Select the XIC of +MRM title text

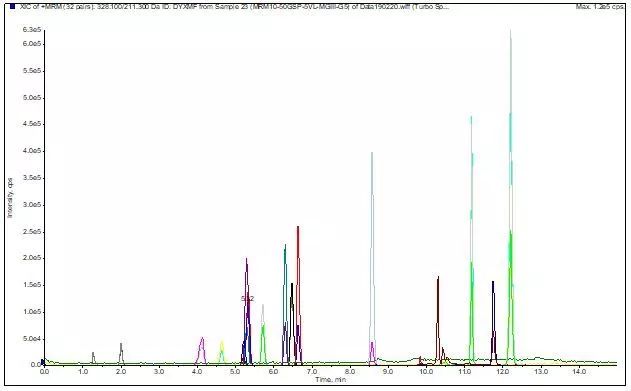(x=234, y=7)
